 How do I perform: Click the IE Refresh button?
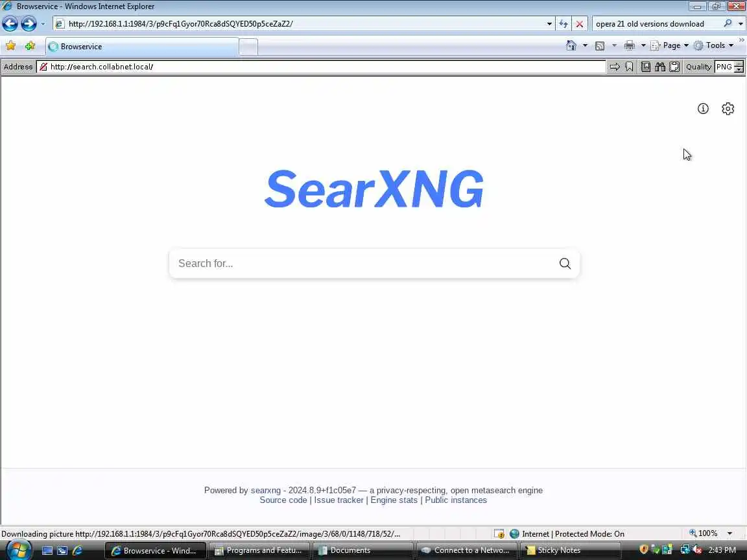[x=563, y=24]
